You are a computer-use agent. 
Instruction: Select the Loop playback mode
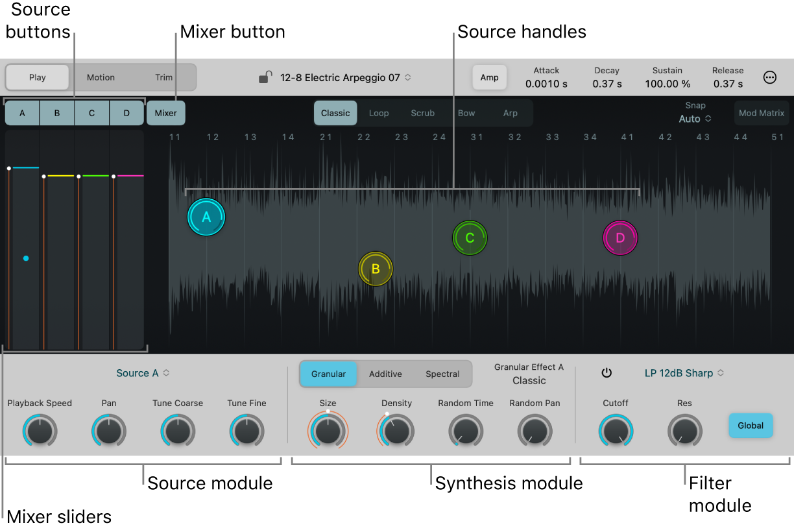(x=379, y=113)
